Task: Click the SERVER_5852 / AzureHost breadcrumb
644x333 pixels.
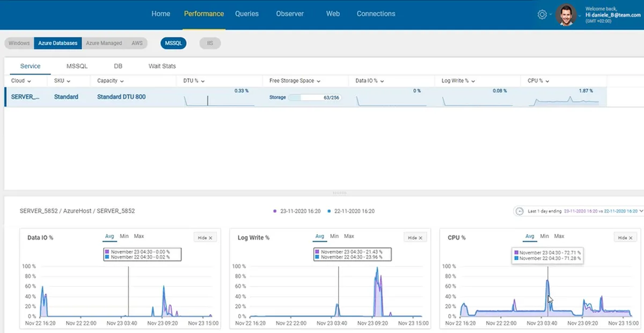Action: tap(77, 211)
